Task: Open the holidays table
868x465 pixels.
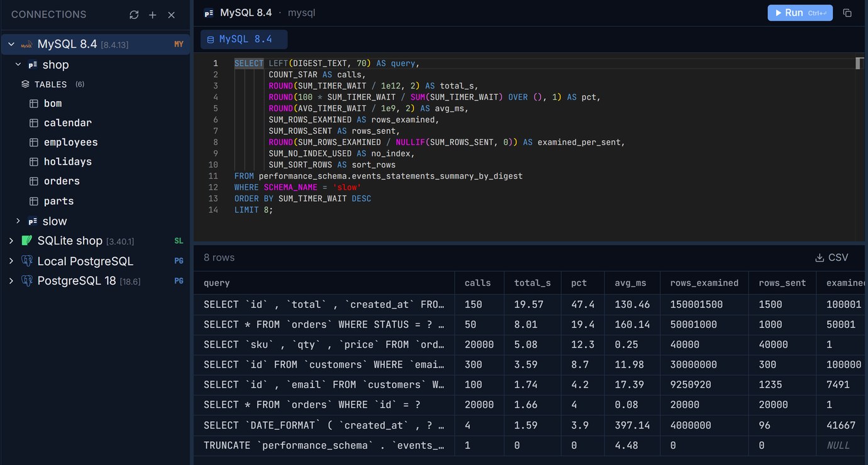Action: point(67,162)
